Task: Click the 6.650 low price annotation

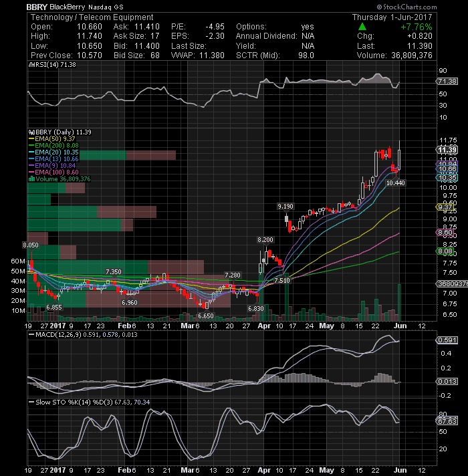Action: [x=206, y=316]
